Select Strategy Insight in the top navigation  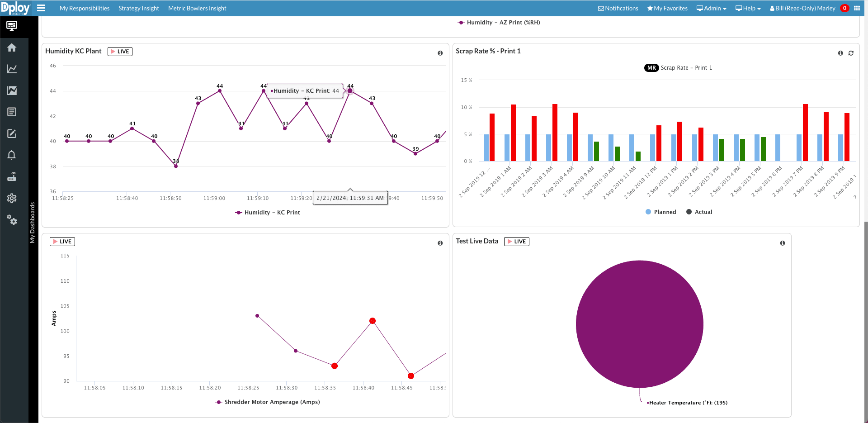[x=138, y=8]
